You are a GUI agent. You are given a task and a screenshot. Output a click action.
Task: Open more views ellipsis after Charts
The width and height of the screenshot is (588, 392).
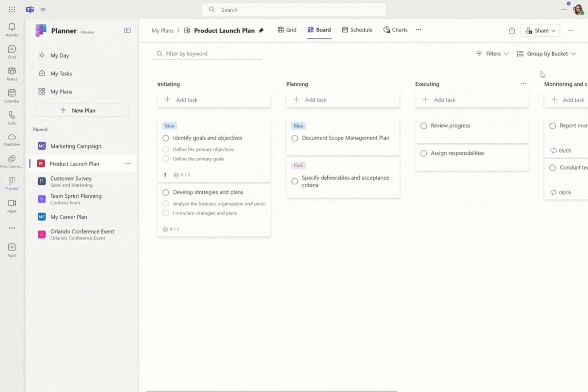coord(418,30)
